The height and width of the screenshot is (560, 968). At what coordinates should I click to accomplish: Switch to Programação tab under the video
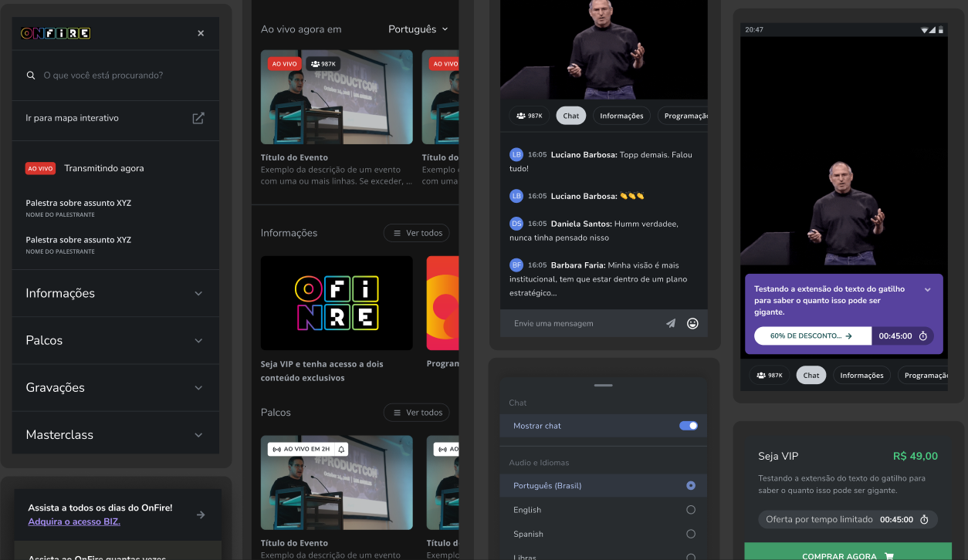(x=682, y=116)
